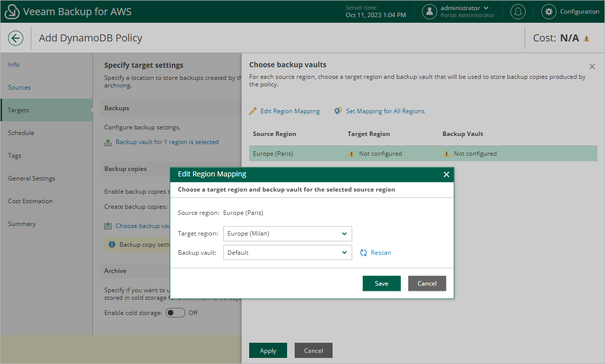Click the 'Cost: N/A' value
This screenshot has height=364, width=605.
(x=556, y=38)
